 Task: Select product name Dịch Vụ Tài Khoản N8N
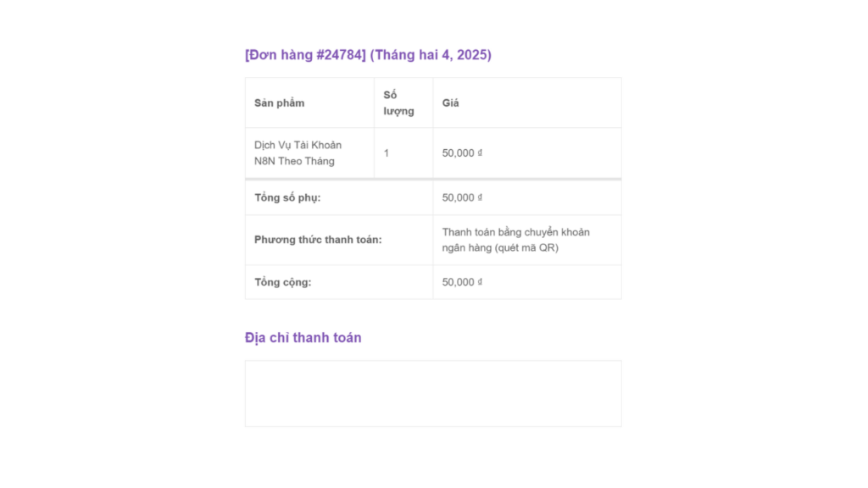tap(298, 152)
